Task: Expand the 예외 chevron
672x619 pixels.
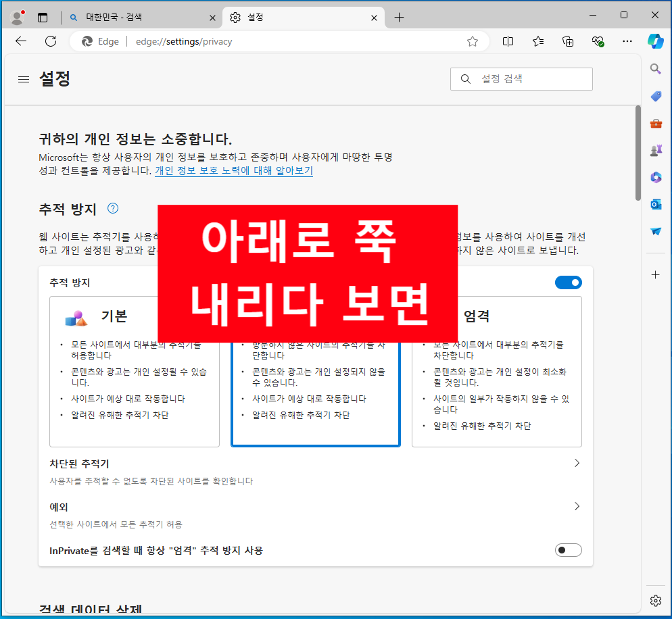Action: pyautogui.click(x=577, y=506)
